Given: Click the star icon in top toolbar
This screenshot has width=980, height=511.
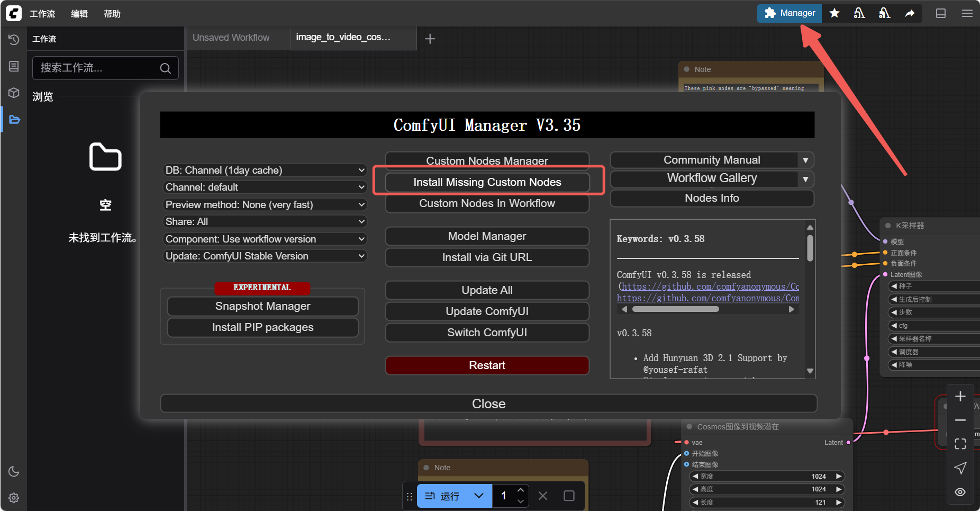Looking at the screenshot, I should coord(834,13).
